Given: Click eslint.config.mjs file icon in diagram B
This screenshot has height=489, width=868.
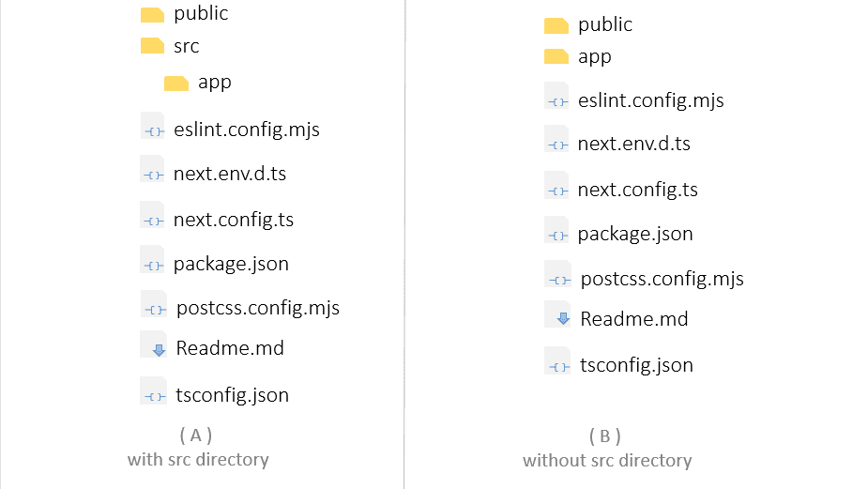Looking at the screenshot, I should point(556,96).
